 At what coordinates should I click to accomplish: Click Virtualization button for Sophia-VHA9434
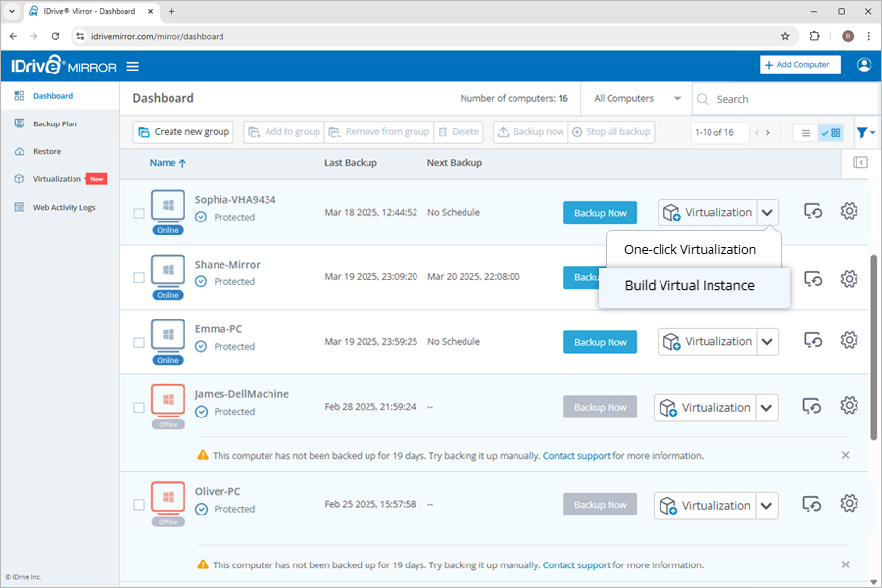click(707, 213)
